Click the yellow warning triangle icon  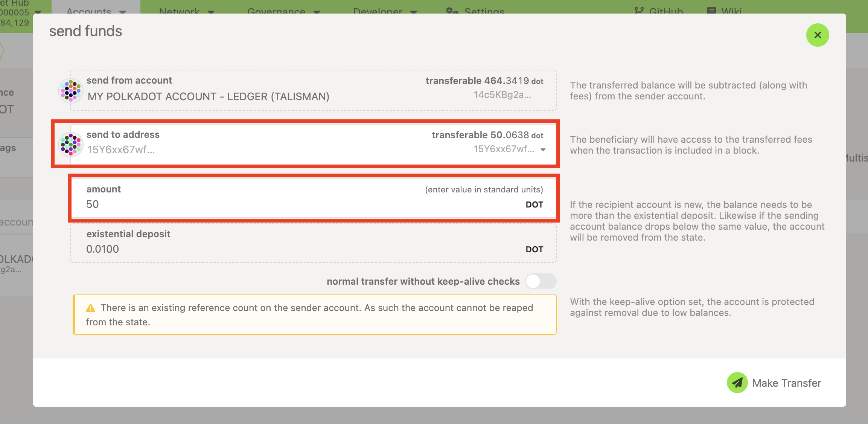[90, 308]
